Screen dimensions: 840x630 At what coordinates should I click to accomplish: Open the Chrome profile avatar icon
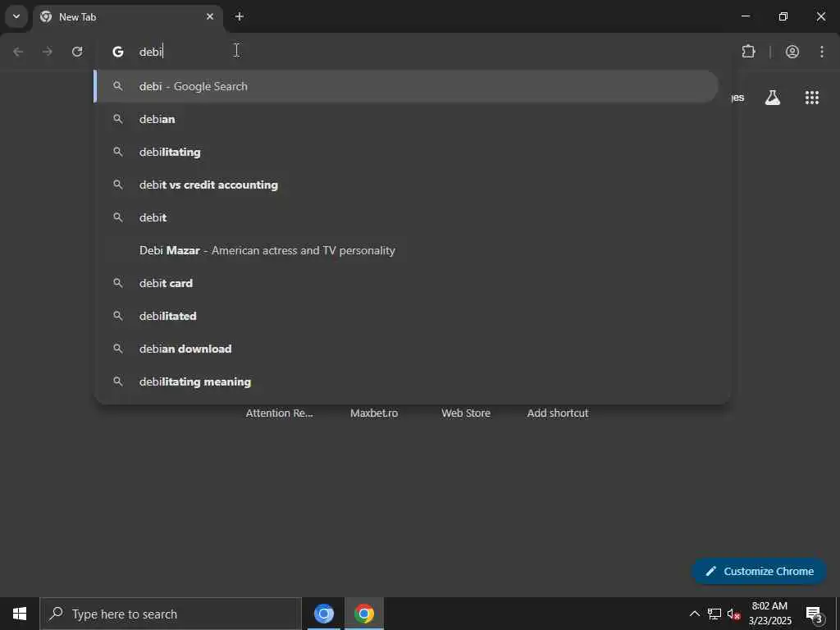click(792, 52)
